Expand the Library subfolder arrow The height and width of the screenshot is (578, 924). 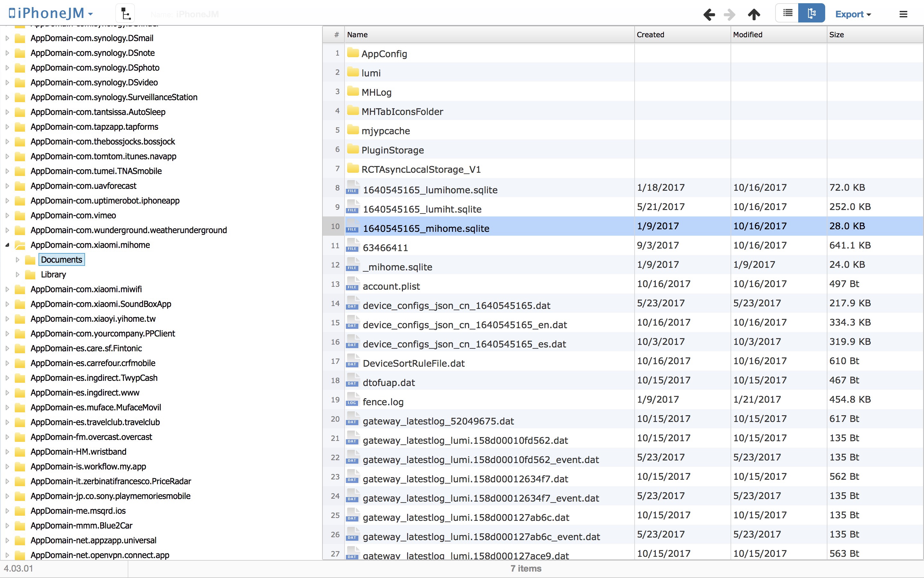(17, 275)
